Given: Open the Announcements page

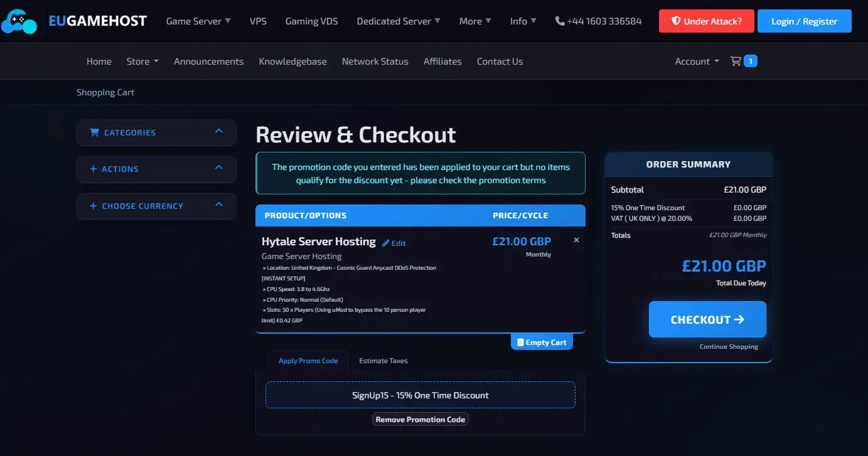Looking at the screenshot, I should pos(208,61).
